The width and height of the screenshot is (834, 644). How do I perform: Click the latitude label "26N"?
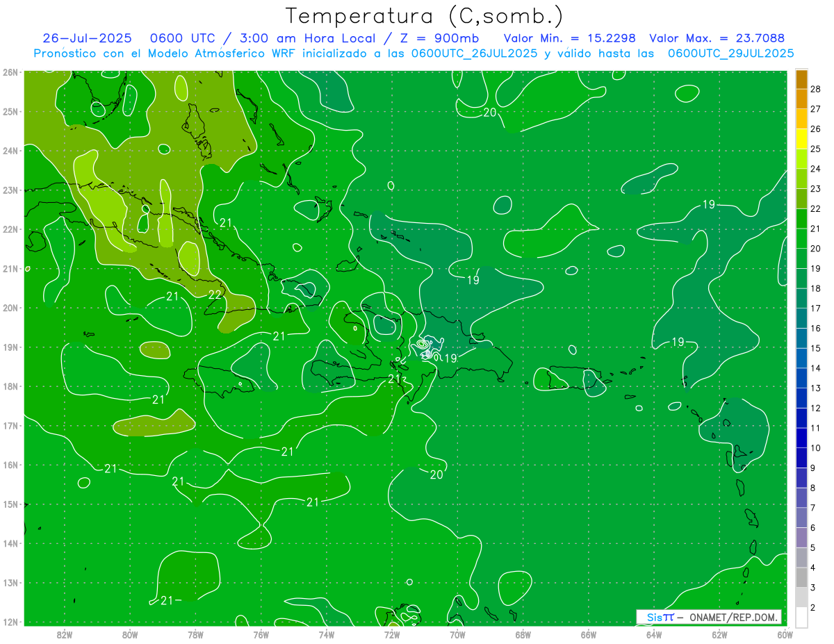coord(10,72)
